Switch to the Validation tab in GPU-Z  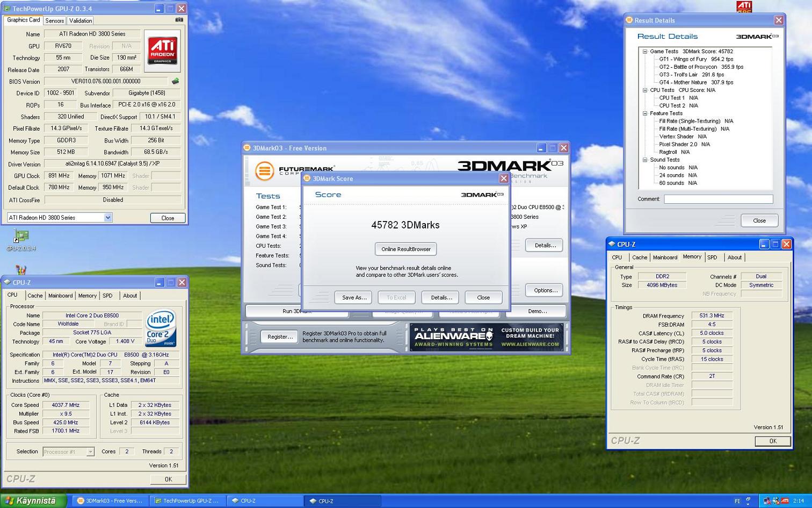81,20
